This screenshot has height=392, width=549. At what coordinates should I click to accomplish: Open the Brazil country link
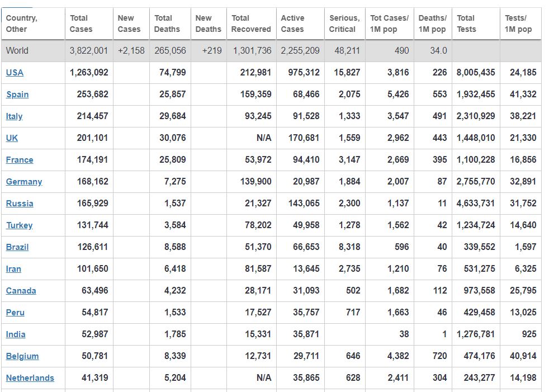click(17, 247)
